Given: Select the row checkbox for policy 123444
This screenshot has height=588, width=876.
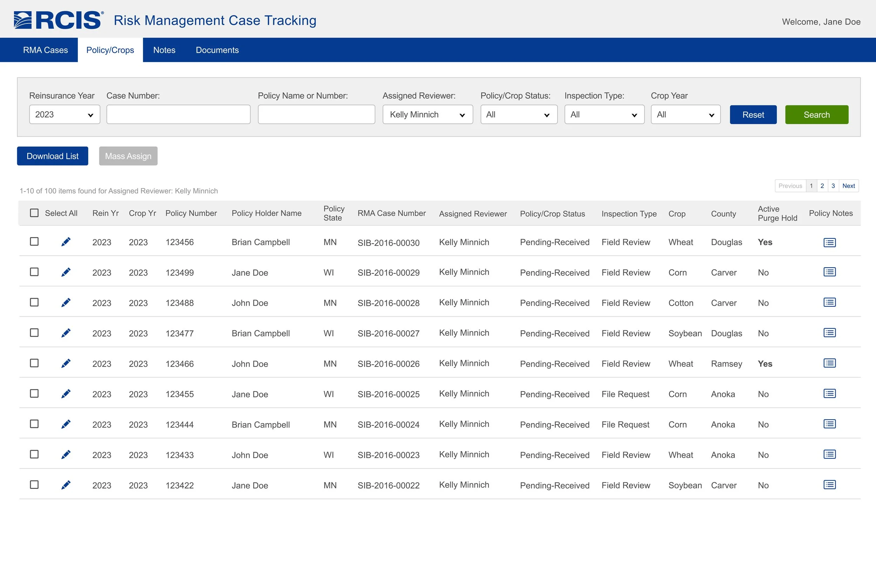Looking at the screenshot, I should click(x=34, y=424).
